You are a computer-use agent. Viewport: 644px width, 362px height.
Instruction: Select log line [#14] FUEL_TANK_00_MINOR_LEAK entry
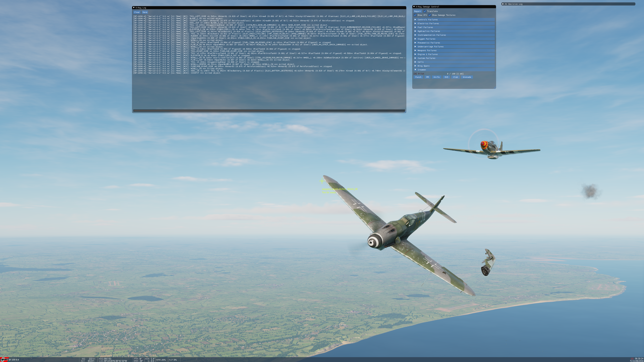tap(232, 42)
